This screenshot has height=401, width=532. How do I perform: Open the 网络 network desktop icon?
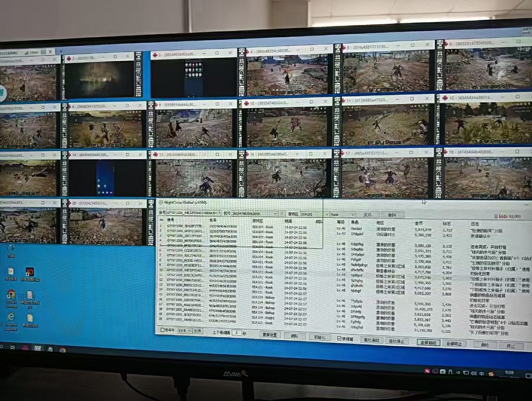[x=11, y=251]
